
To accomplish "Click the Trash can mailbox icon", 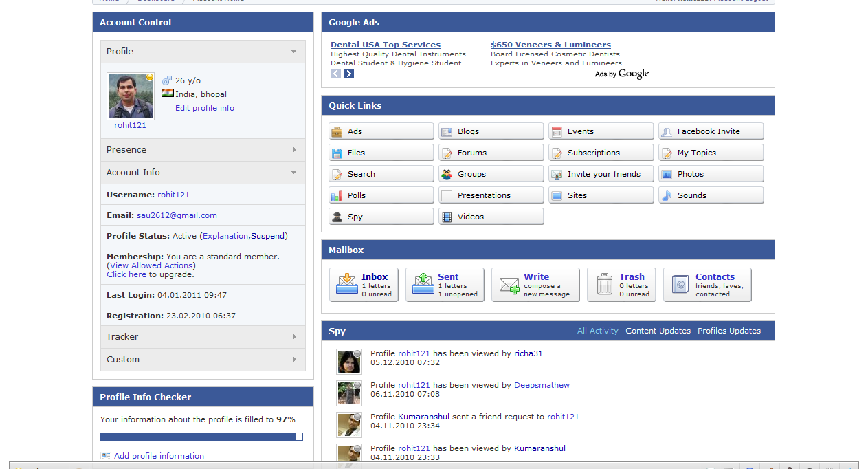I will pyautogui.click(x=605, y=285).
